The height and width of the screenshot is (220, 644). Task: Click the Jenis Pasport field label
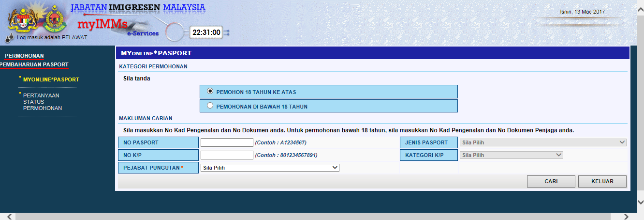click(x=429, y=142)
